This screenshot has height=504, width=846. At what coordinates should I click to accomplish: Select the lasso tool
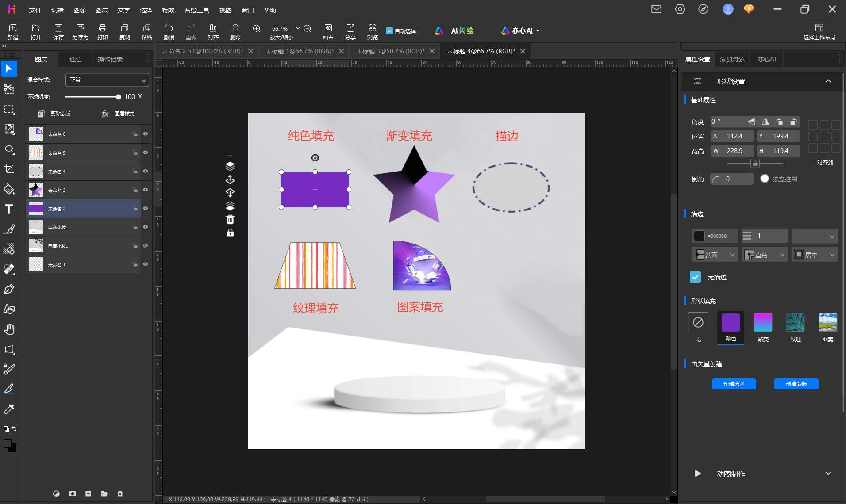[x=9, y=149]
